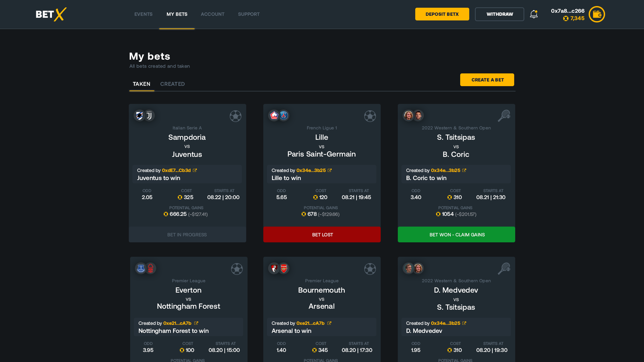Open the Events menu item
Image resolution: width=644 pixels, height=362 pixels.
143,14
